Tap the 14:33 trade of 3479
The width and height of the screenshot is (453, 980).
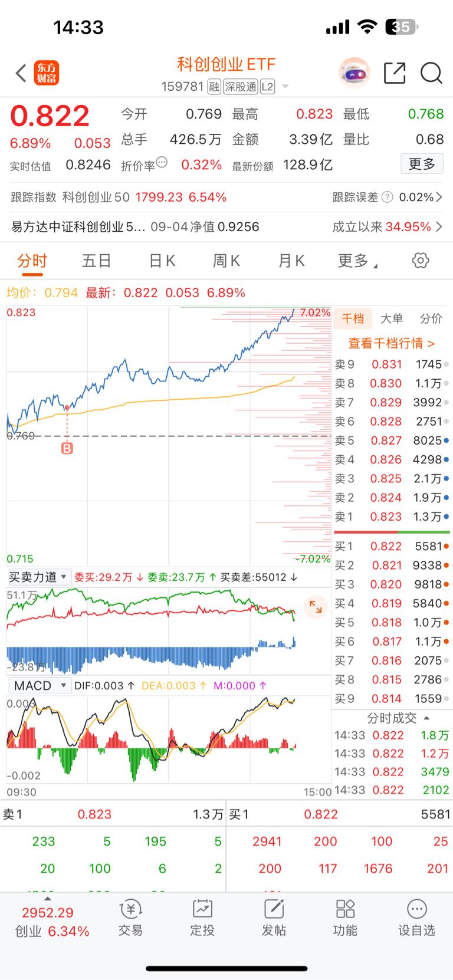click(392, 772)
